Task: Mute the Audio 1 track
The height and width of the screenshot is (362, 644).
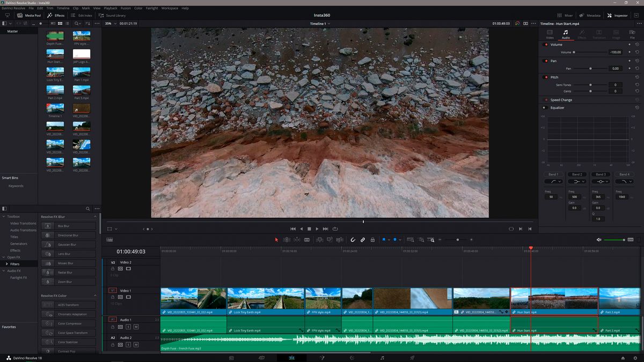Action: (136, 327)
